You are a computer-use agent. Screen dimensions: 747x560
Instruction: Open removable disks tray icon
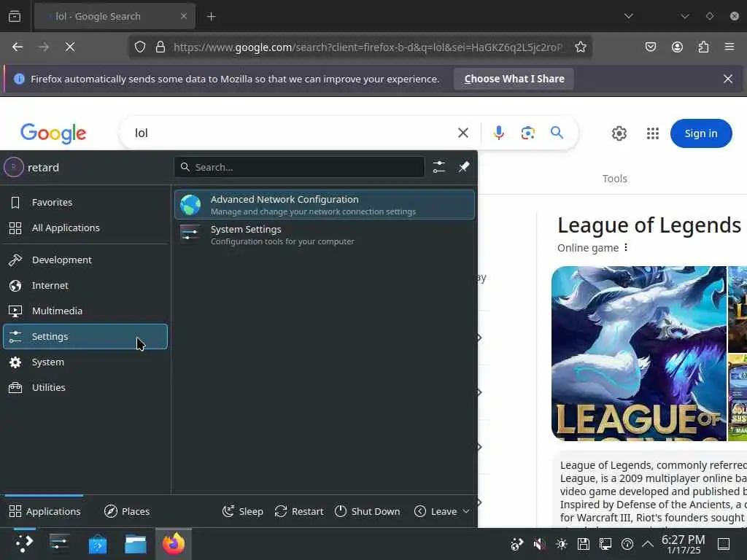coord(584,544)
